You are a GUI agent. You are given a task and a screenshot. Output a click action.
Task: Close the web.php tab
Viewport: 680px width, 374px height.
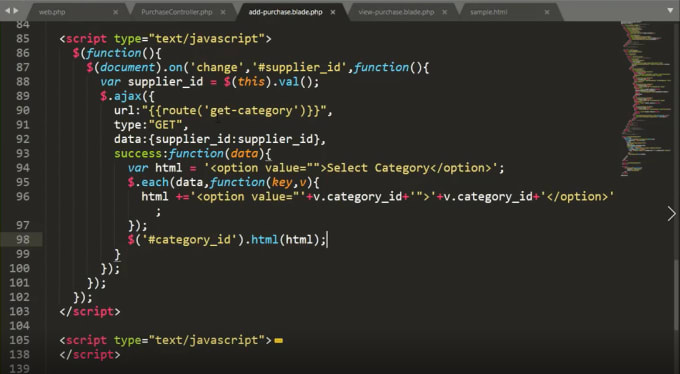115,12
